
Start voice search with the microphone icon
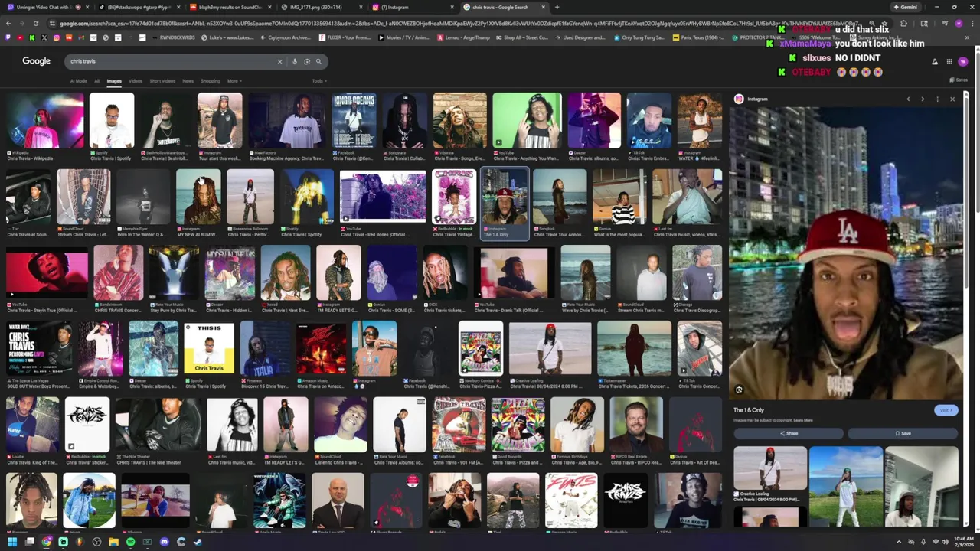(294, 61)
